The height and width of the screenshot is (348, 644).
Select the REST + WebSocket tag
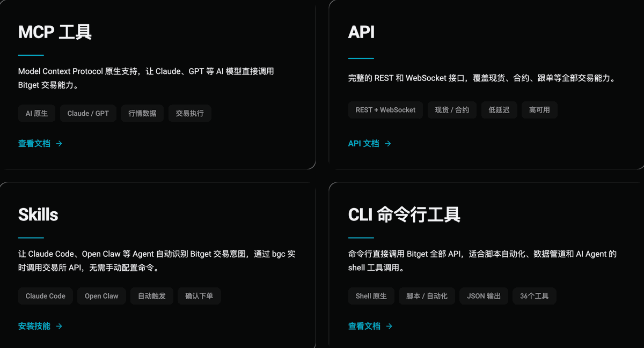(385, 110)
